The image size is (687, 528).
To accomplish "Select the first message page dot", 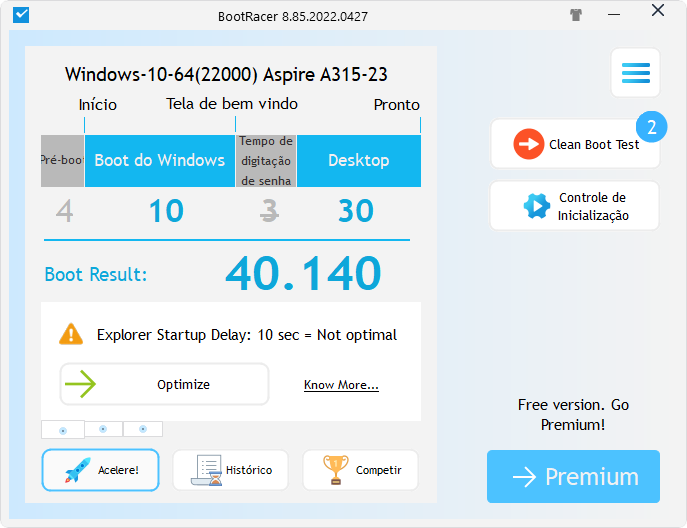I will tap(63, 431).
